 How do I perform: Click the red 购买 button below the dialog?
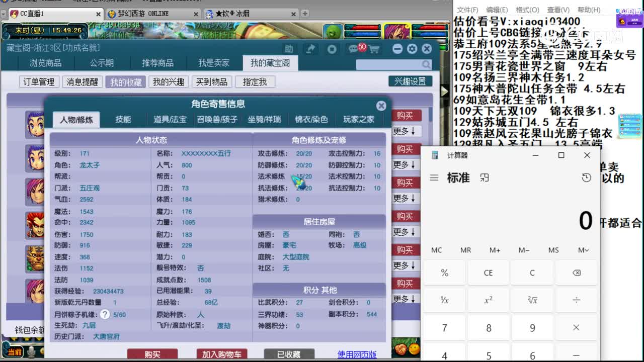click(152, 354)
